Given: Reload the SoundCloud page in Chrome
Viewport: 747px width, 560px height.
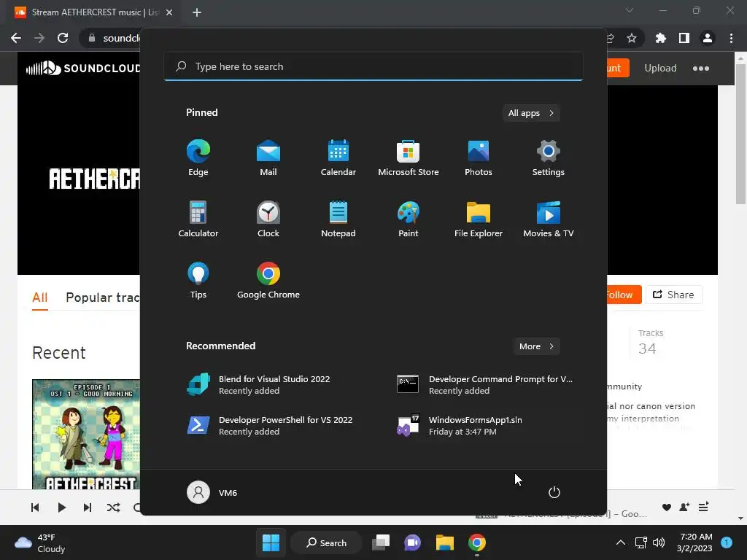Looking at the screenshot, I should [63, 38].
